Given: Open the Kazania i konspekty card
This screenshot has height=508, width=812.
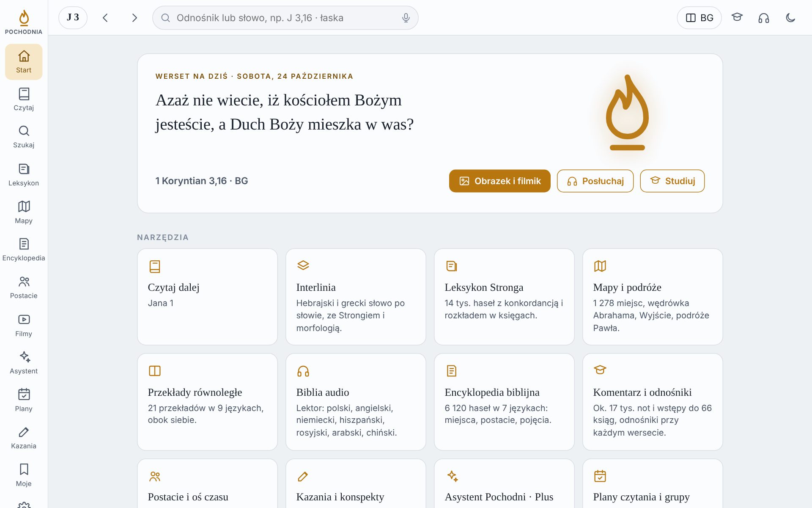Looking at the screenshot, I should 356,483.
